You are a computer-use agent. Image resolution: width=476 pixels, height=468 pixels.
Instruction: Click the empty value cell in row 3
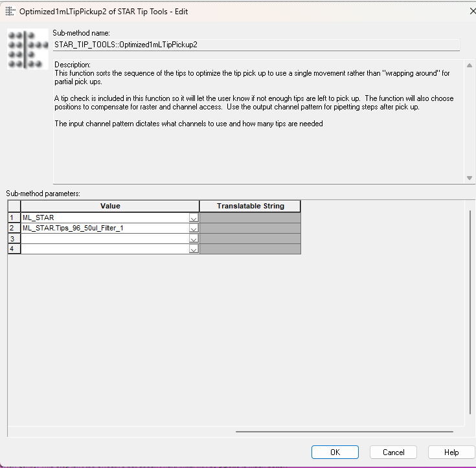point(104,239)
